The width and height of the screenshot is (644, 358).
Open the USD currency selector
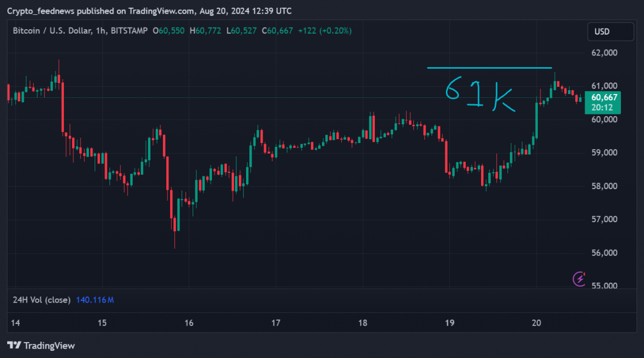610,31
